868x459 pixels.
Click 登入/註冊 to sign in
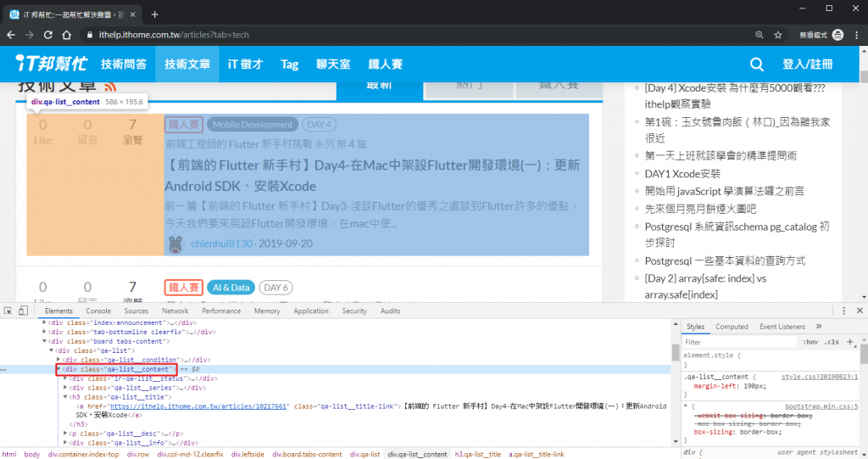[808, 64]
